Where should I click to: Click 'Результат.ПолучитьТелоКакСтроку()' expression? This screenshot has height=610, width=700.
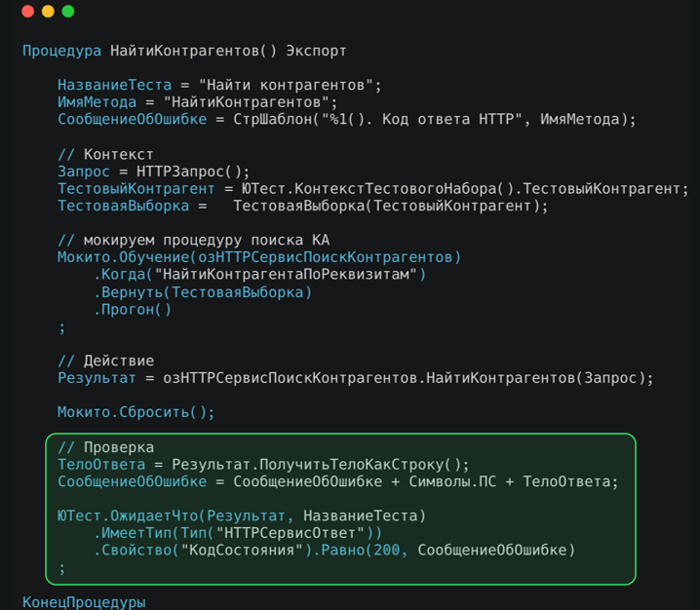[x=316, y=465]
